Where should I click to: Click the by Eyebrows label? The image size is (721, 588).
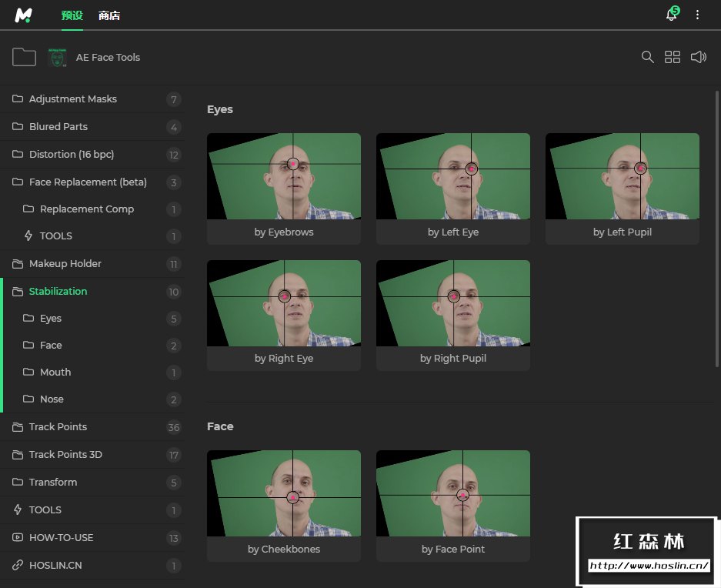tap(284, 232)
